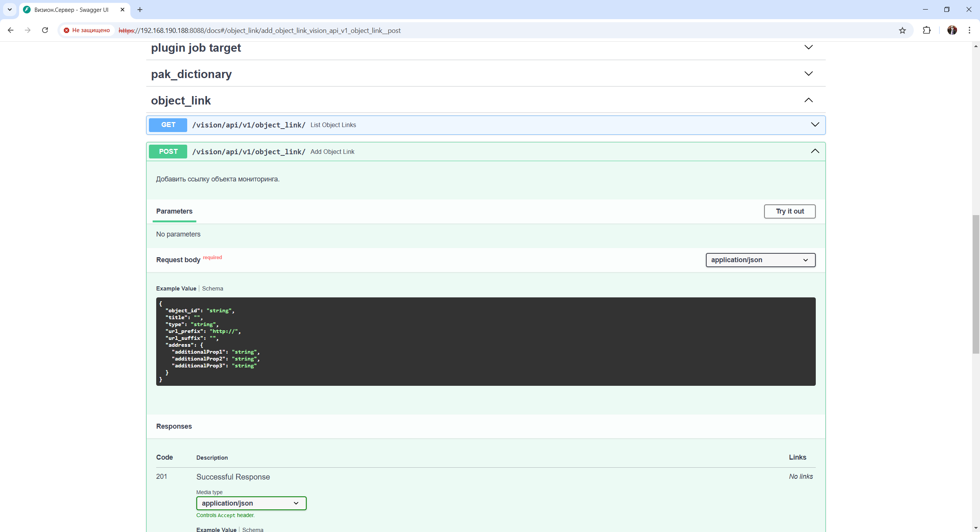The height and width of the screenshot is (532, 980).
Task: Open the response Media type dropdown
Action: click(x=251, y=503)
